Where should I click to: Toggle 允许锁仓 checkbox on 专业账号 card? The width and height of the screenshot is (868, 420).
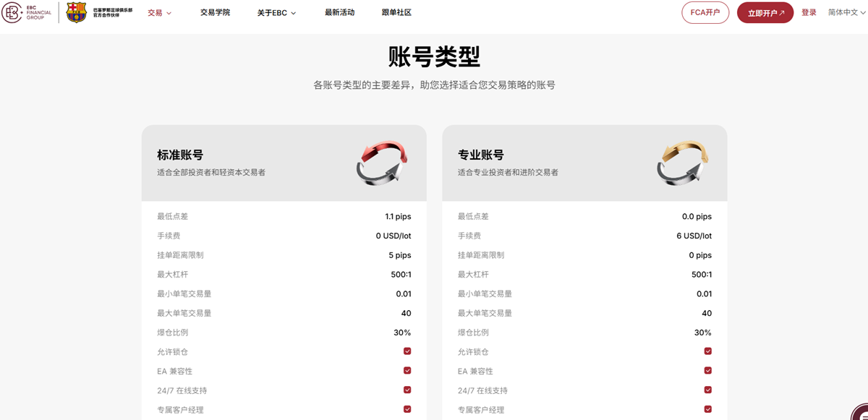pyautogui.click(x=707, y=351)
